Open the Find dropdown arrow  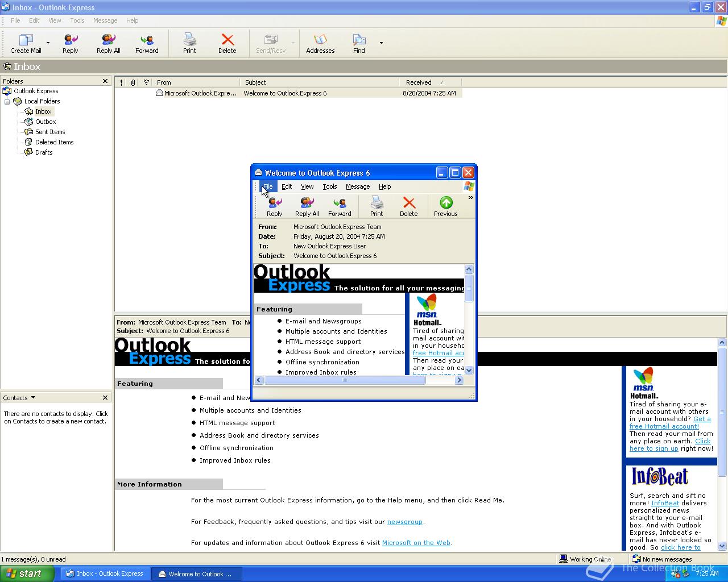pos(381,43)
